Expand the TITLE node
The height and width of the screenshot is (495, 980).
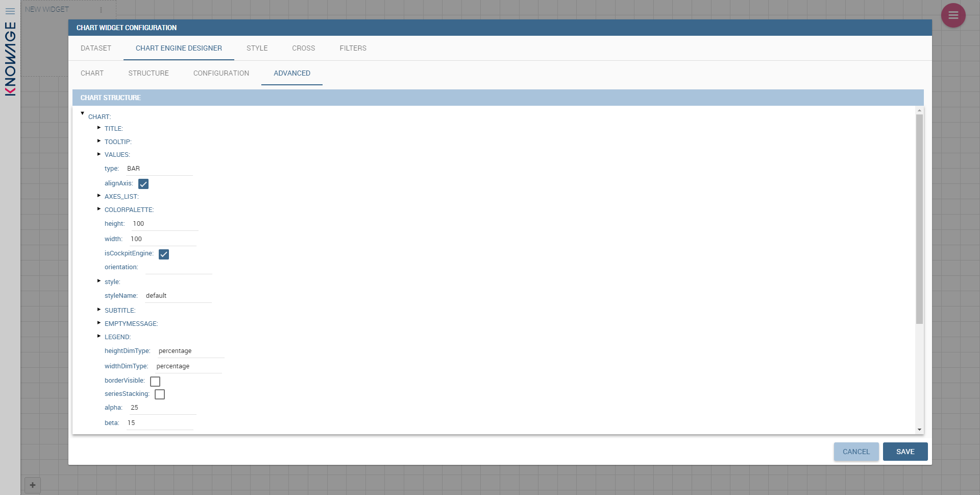coord(99,128)
